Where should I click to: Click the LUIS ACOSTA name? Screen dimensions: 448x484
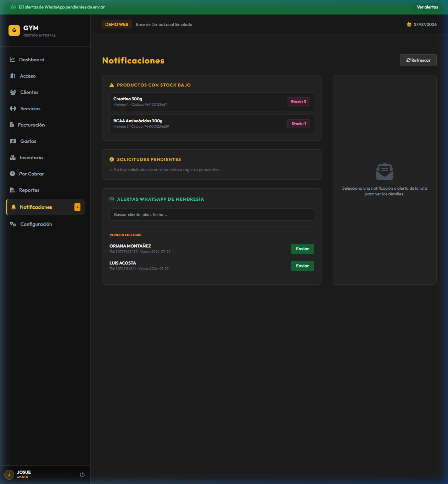pos(123,263)
